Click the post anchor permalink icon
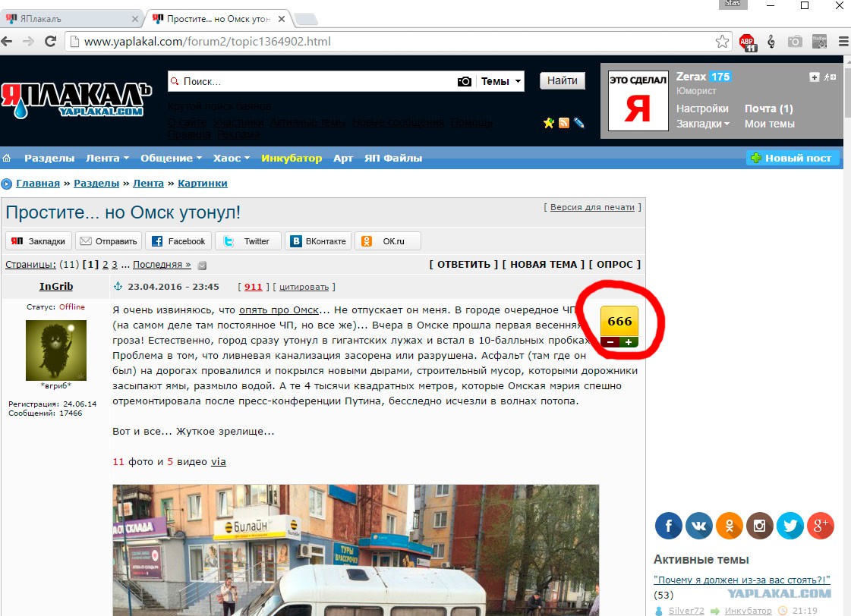The width and height of the screenshot is (851, 616). tap(118, 287)
